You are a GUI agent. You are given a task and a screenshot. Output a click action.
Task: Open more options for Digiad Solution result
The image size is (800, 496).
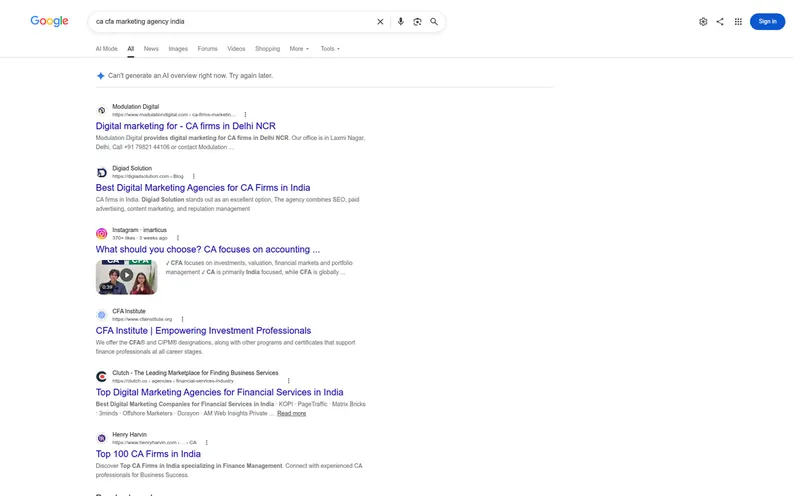coord(193,177)
